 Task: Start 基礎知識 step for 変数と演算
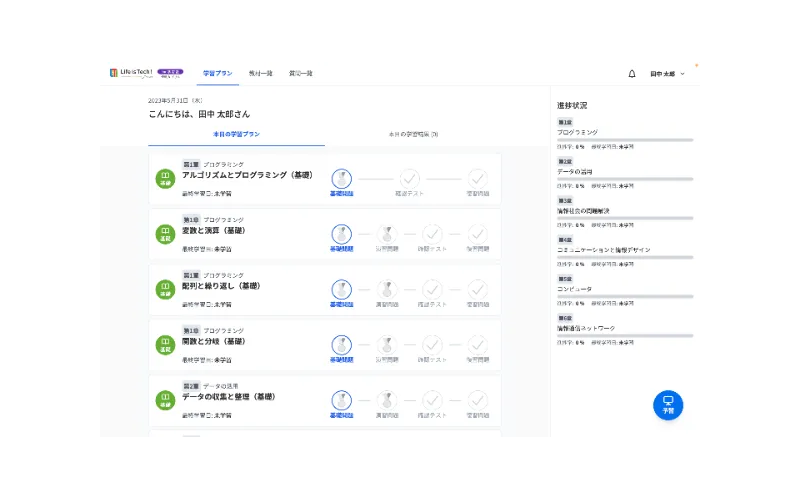[341, 234]
